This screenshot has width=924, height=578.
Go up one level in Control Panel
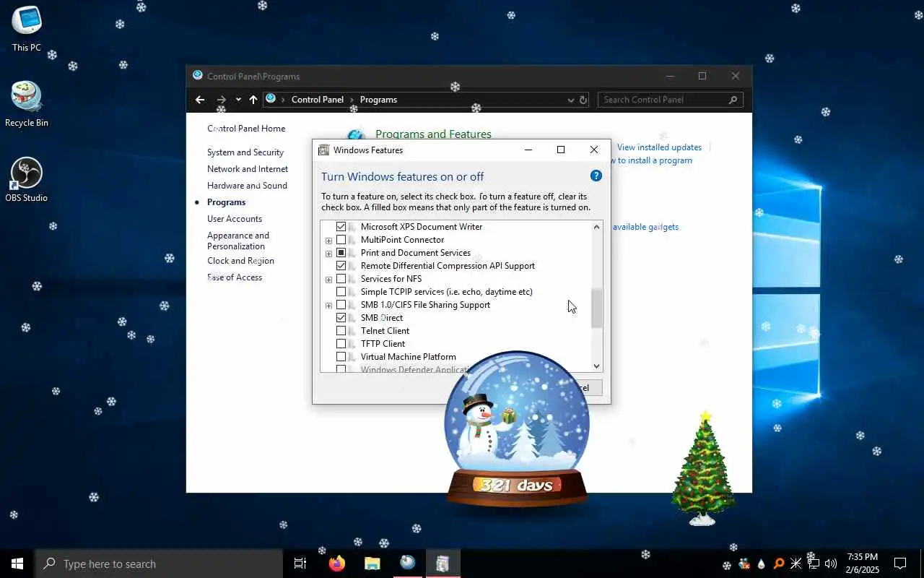click(x=253, y=100)
